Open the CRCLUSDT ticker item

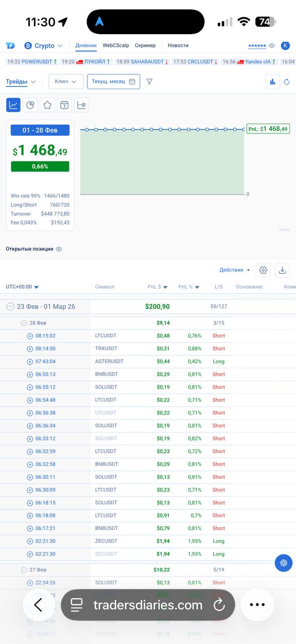coord(195,62)
